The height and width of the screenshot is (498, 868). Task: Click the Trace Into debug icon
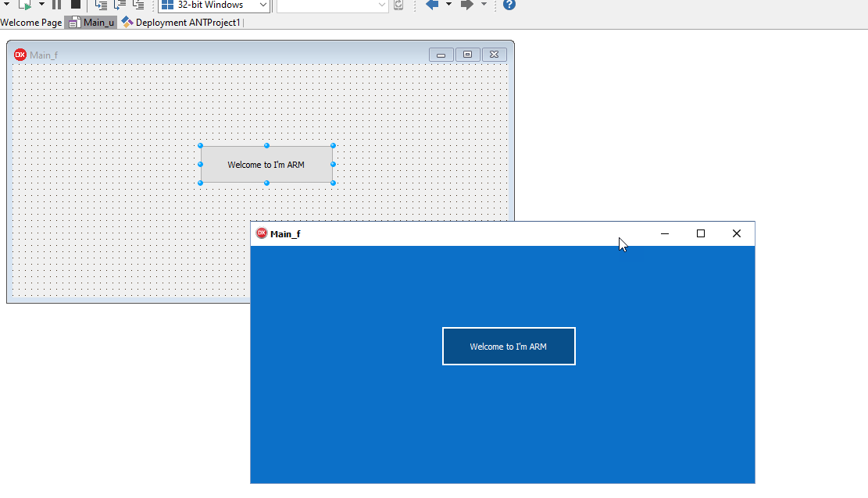point(101,5)
